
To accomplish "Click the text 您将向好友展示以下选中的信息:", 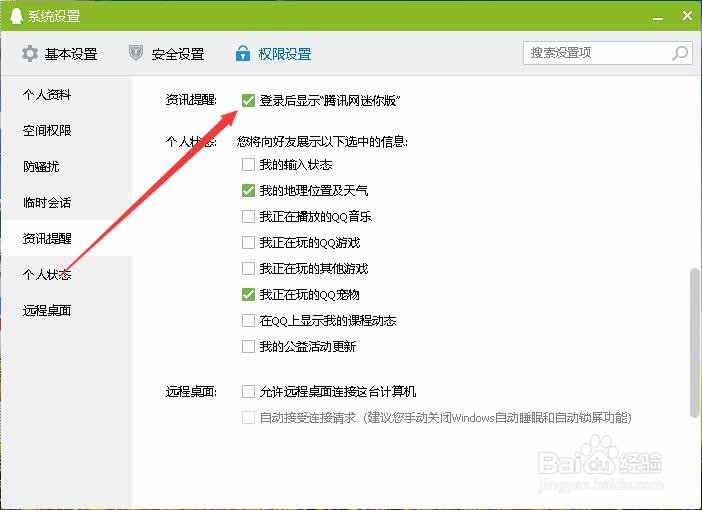I will (322, 141).
